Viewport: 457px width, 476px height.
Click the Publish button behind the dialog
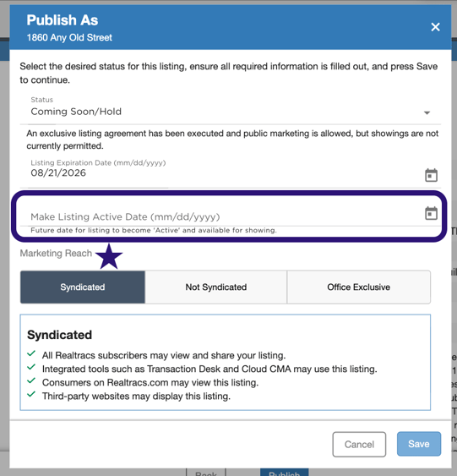pyautogui.click(x=285, y=473)
